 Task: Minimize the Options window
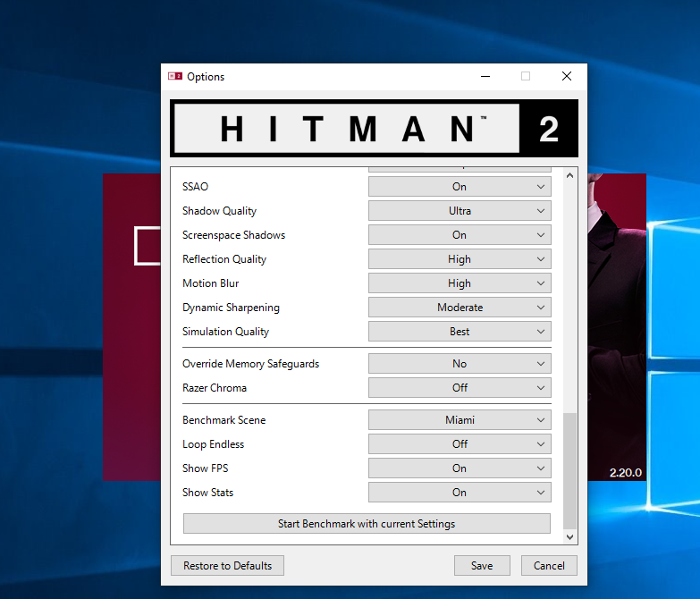[485, 76]
